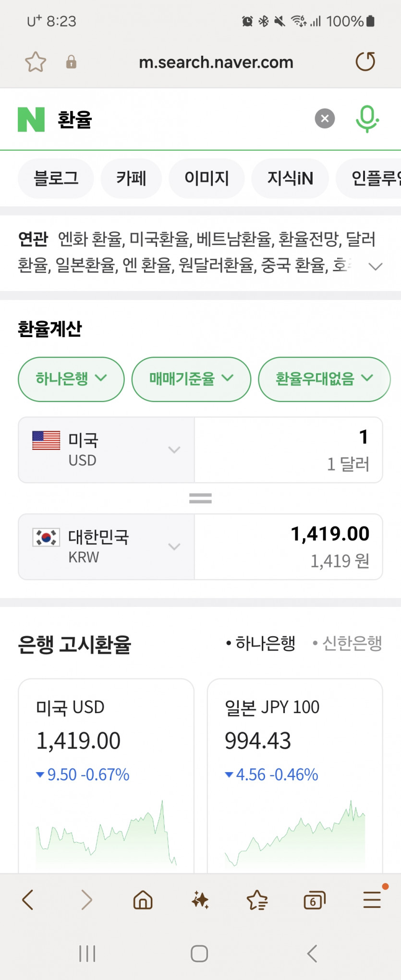Open the 매매기준율 rate type dropdown
Screen dimensions: 401x980
191,379
